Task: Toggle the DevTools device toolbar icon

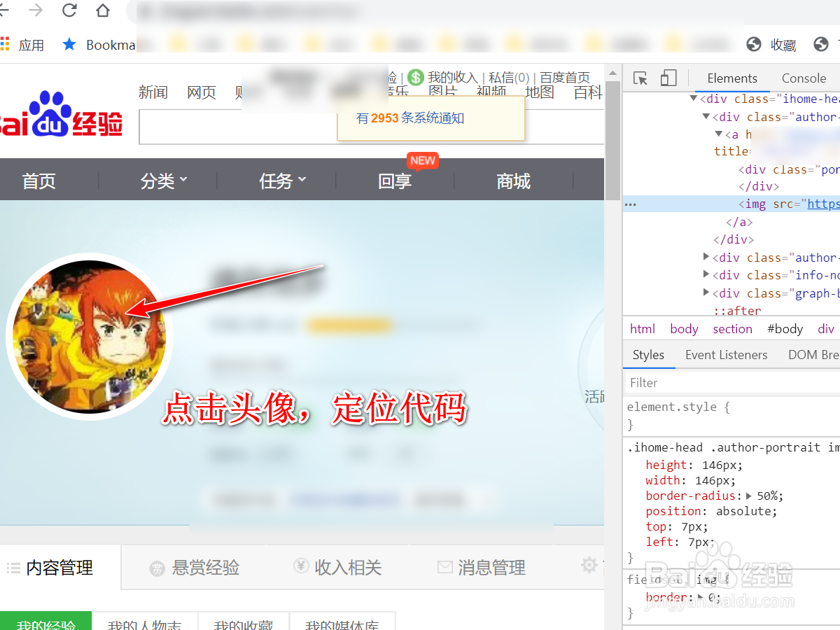Action: point(668,78)
